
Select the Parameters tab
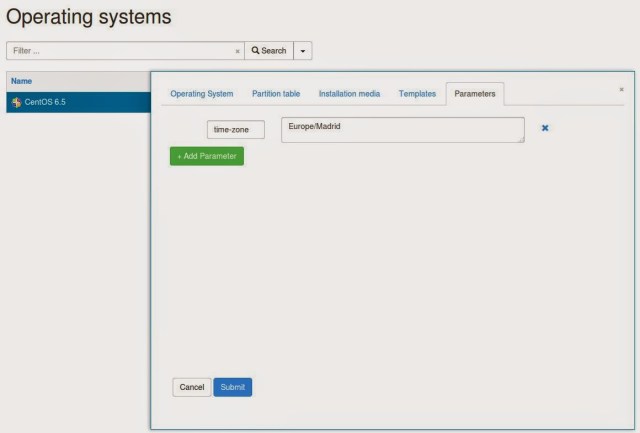475,94
